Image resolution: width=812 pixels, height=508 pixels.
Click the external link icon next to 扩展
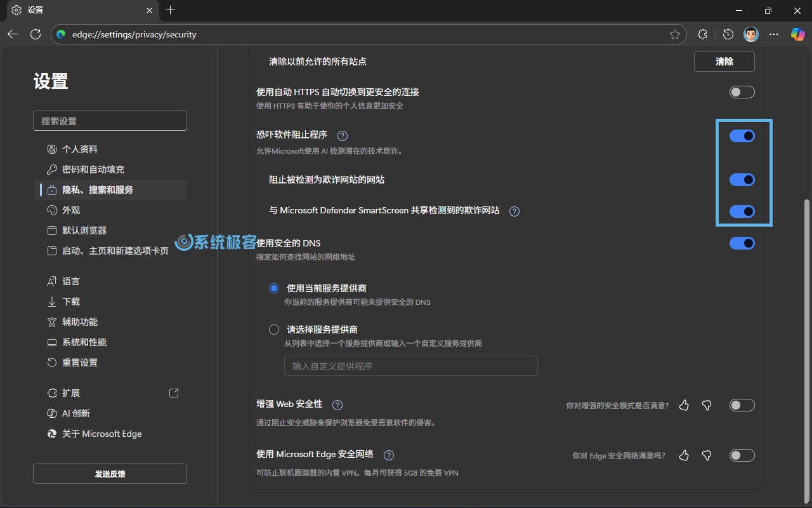pyautogui.click(x=174, y=392)
